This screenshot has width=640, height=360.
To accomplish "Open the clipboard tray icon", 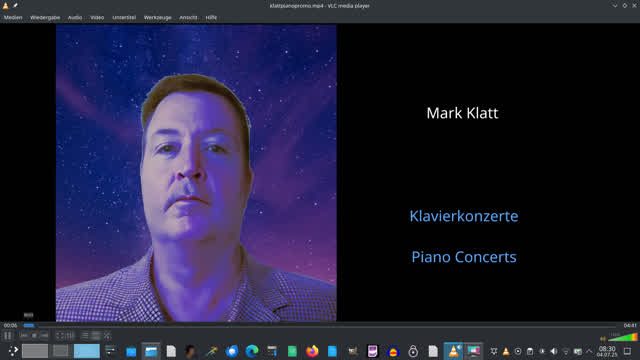I will point(530,351).
